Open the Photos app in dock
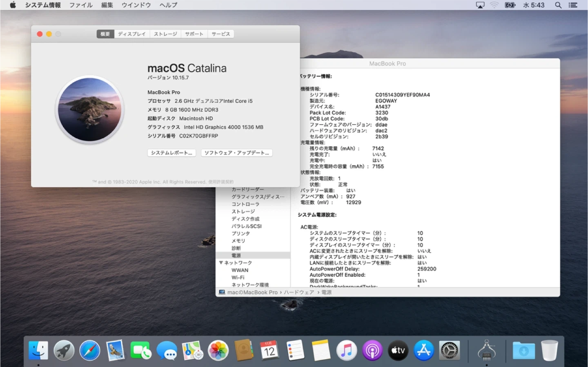This screenshot has height=367, width=588. [x=218, y=351]
